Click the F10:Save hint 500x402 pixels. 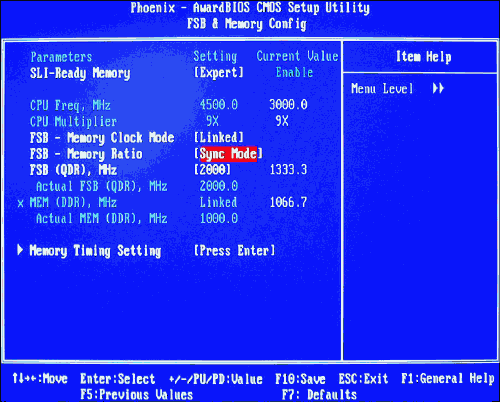(300, 379)
